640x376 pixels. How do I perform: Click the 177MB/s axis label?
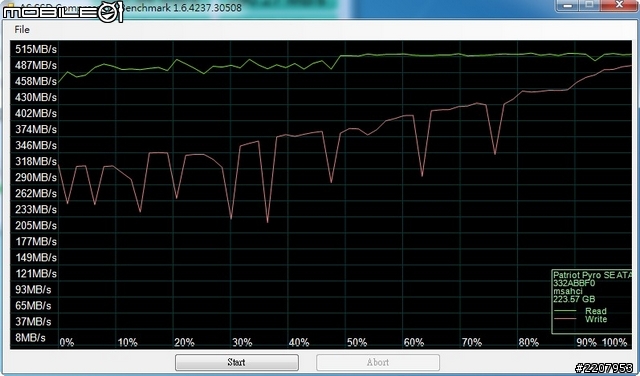click(36, 241)
